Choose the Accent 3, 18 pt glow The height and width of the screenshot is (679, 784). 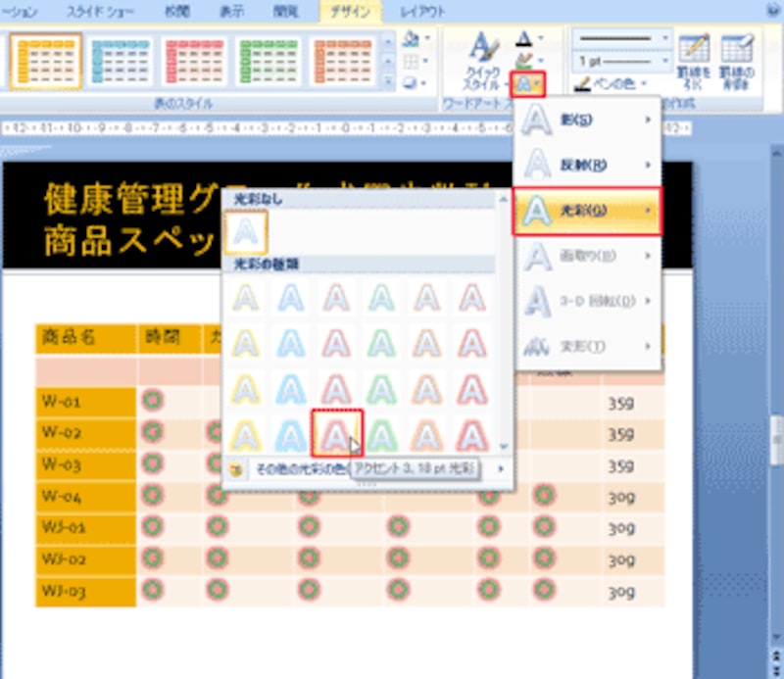(x=337, y=433)
